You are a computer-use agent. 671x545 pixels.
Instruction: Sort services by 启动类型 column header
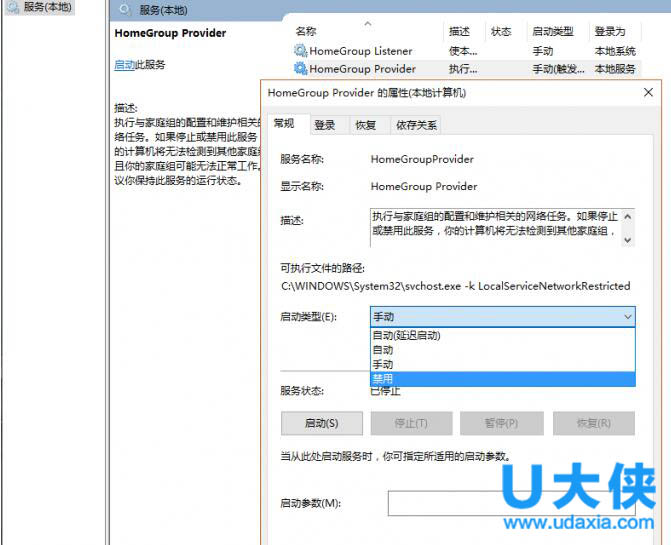(551, 31)
